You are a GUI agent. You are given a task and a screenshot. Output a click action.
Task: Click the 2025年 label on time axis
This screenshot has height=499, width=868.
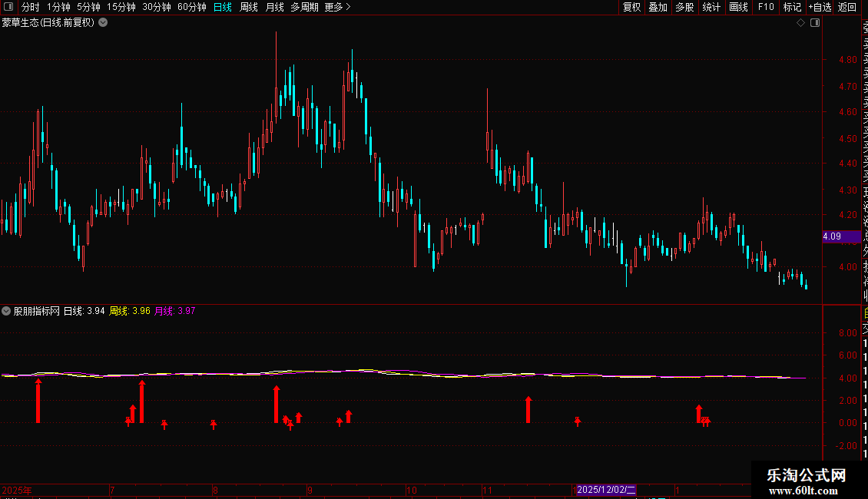(17, 490)
